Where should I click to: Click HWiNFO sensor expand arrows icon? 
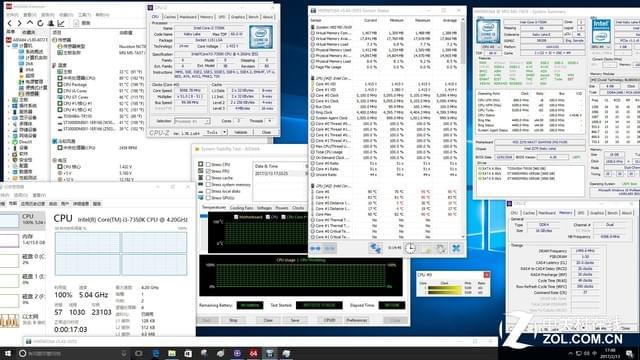click(315, 248)
